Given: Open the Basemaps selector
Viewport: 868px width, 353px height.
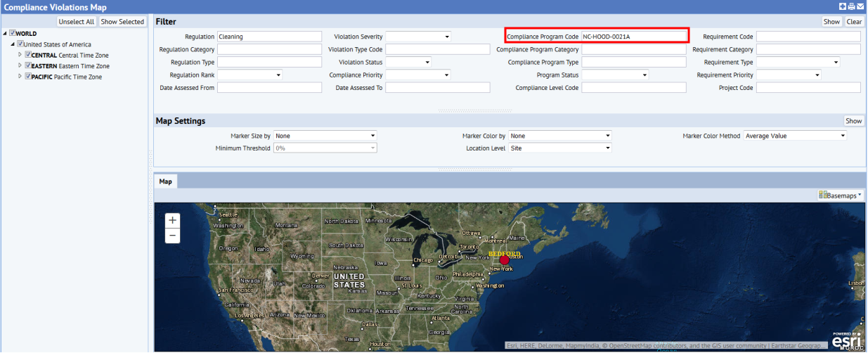Looking at the screenshot, I should click(x=841, y=195).
